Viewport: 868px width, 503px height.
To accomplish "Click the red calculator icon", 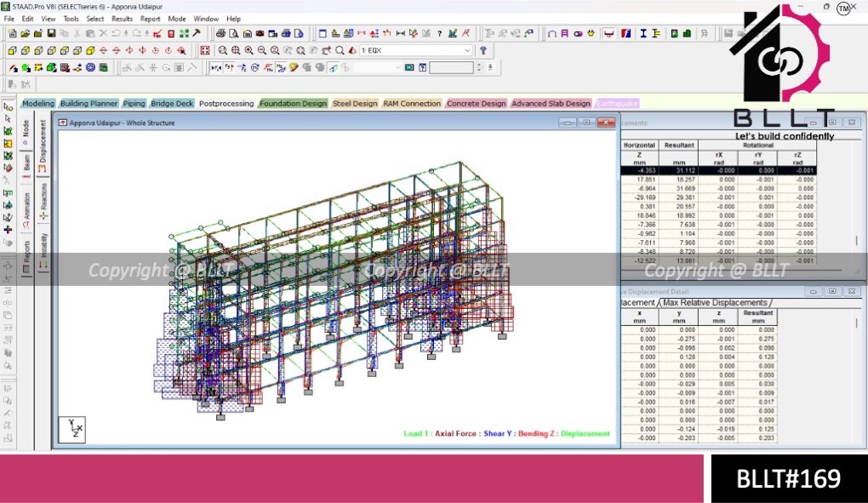I will [171, 33].
